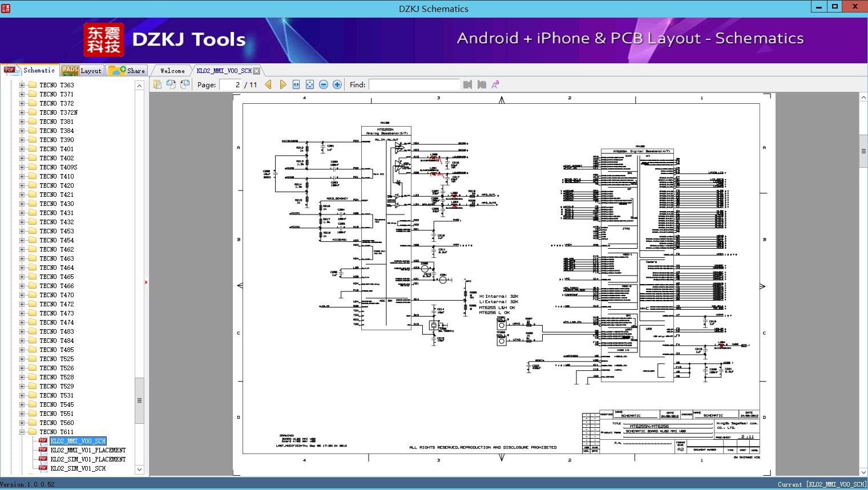This screenshot has height=490, width=868.
Task: Click the copy document toolbar icon
Action: pos(158,84)
